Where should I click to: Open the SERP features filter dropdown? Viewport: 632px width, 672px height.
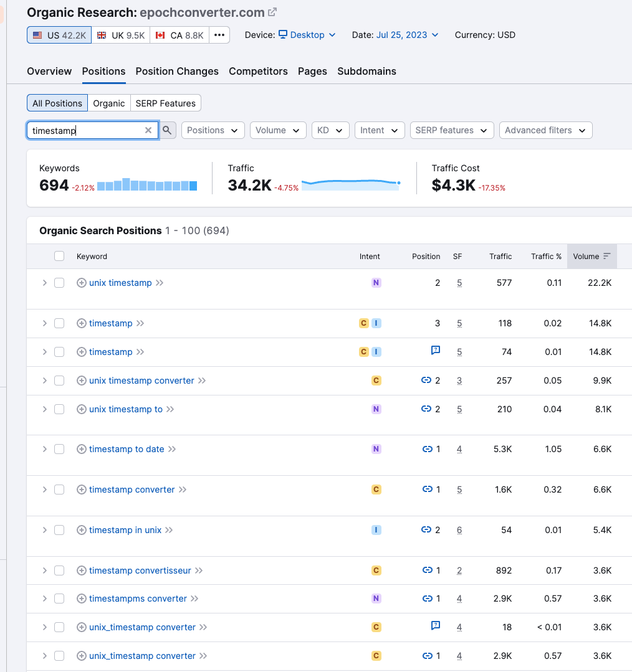(451, 130)
